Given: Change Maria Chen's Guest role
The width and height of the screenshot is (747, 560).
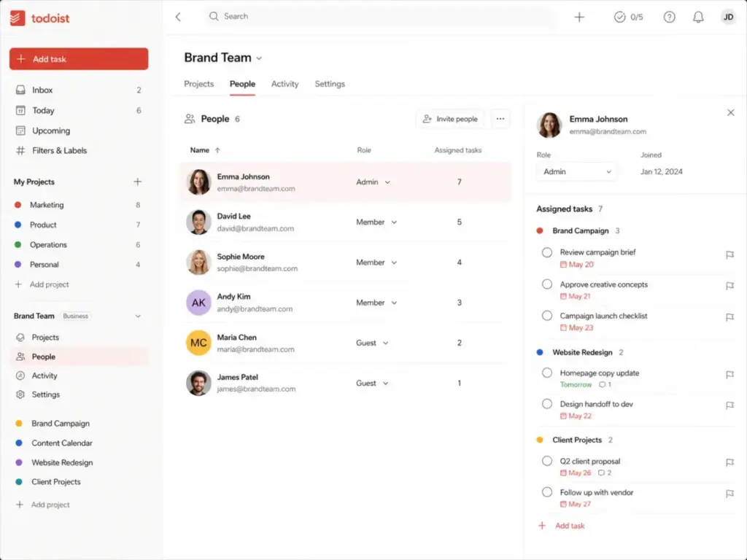Looking at the screenshot, I should (372, 343).
